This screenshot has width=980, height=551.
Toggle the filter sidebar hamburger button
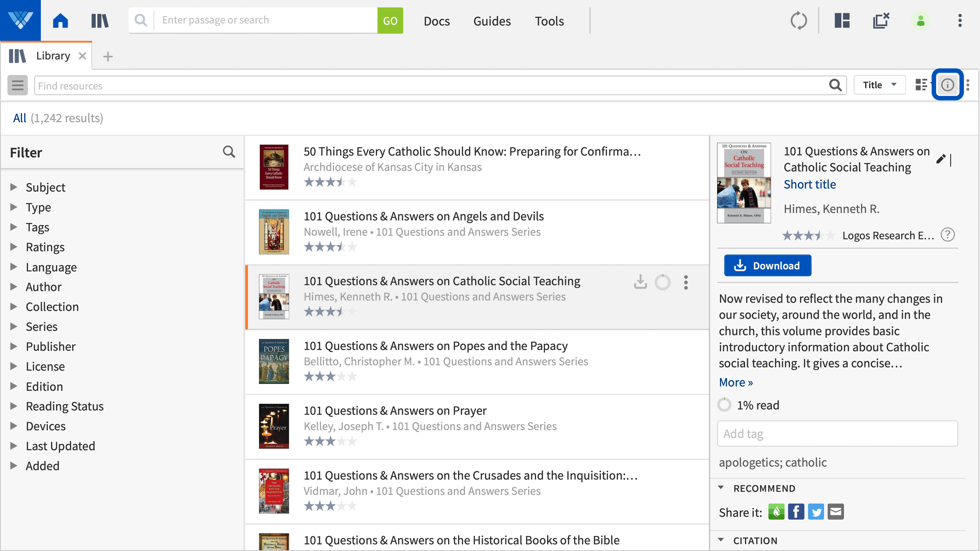coord(18,85)
